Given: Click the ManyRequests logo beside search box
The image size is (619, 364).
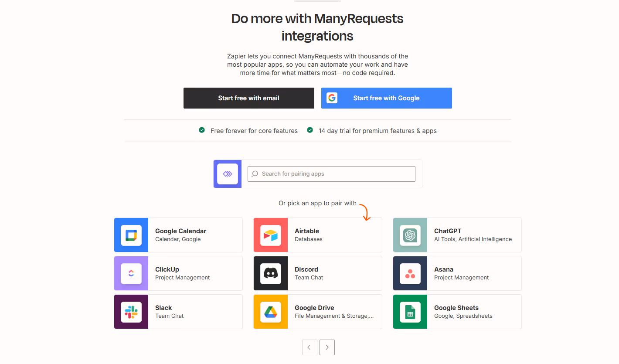Looking at the screenshot, I should click(228, 174).
